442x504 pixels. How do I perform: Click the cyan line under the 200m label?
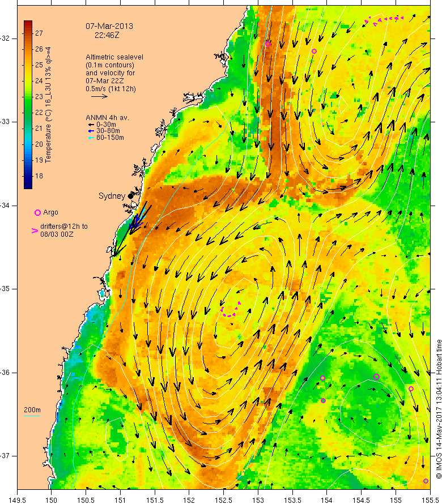[32, 416]
